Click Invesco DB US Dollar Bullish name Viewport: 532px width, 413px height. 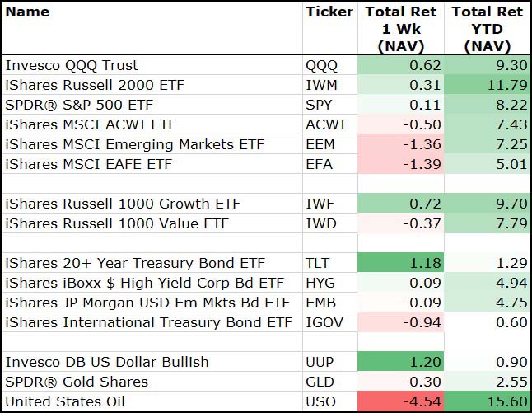tap(107, 362)
